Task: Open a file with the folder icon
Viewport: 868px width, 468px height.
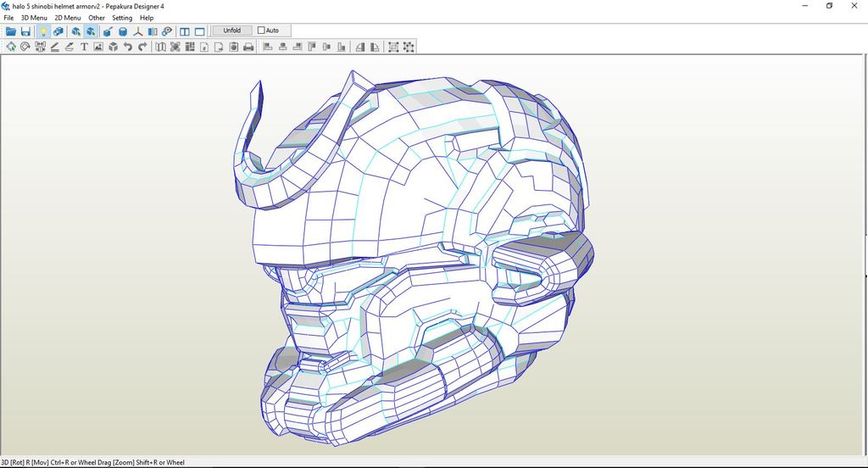Action: click(x=10, y=31)
